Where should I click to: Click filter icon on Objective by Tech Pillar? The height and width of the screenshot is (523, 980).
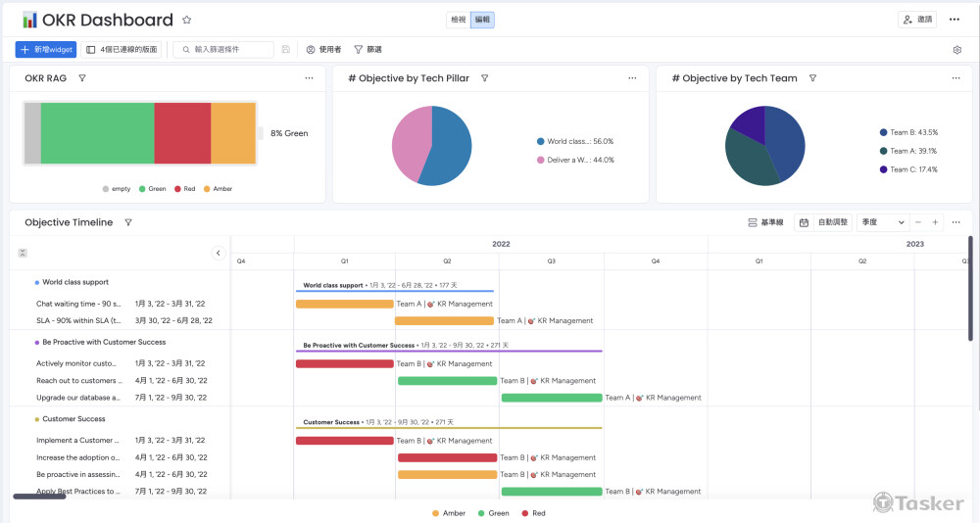(x=484, y=78)
